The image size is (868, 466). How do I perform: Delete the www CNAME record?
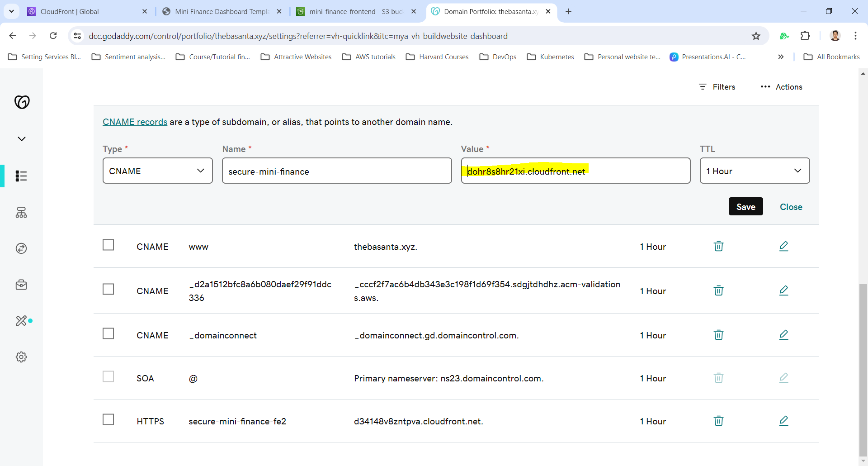(718, 246)
